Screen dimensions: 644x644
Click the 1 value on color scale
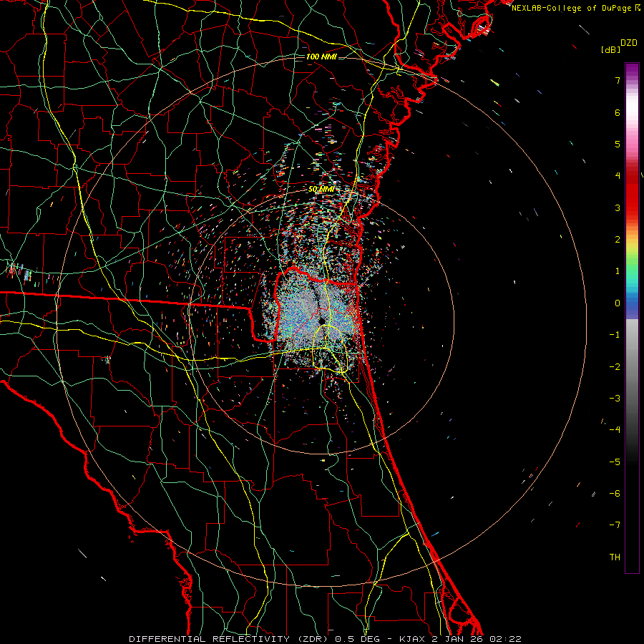click(x=618, y=271)
